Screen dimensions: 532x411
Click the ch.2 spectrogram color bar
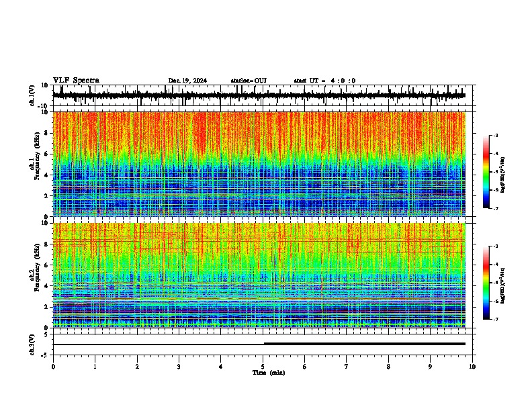pos(486,283)
